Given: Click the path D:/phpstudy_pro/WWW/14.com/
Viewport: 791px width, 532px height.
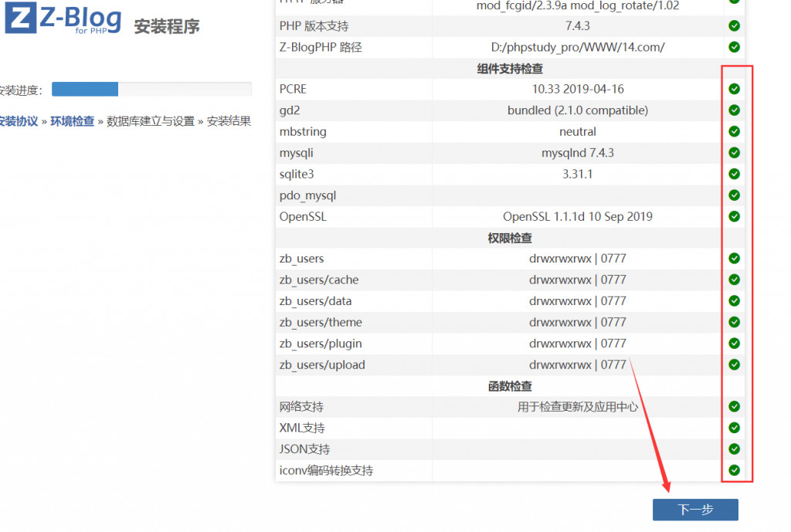Looking at the screenshot, I should (578, 47).
